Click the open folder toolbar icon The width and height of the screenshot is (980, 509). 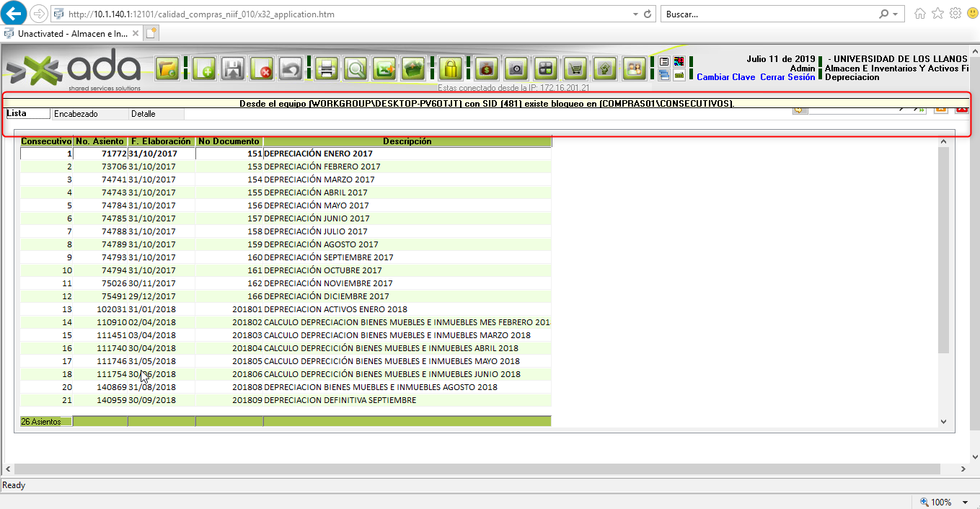[x=168, y=69]
